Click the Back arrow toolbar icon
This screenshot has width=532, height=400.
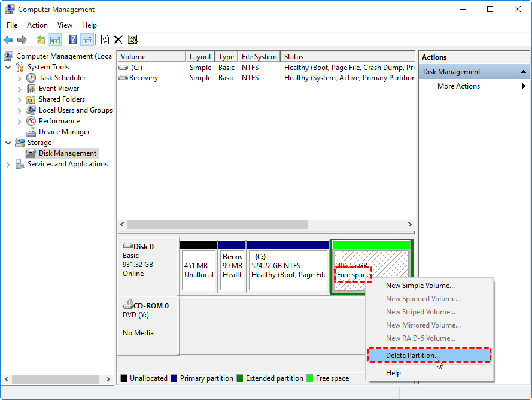[8, 40]
